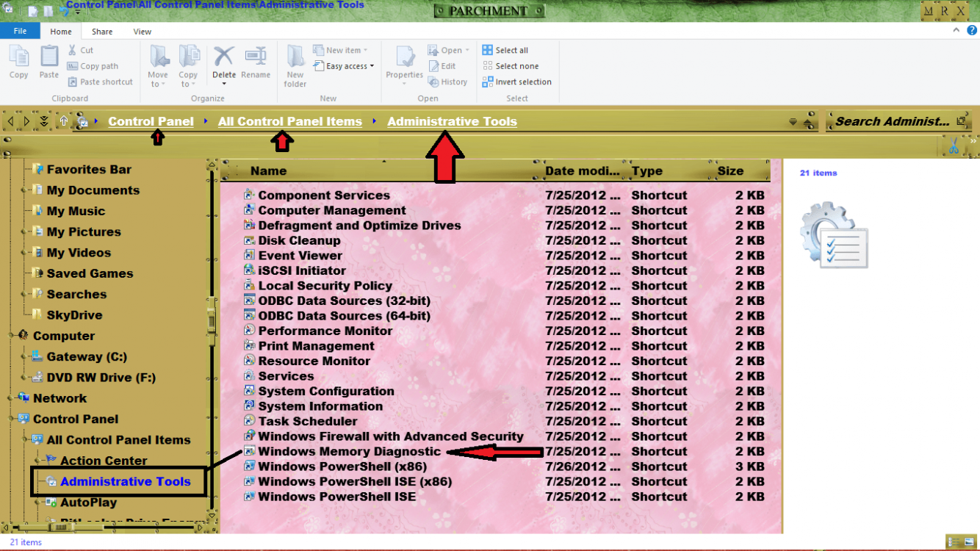The height and width of the screenshot is (551, 980).
Task: Open the File menu
Action: (x=20, y=31)
